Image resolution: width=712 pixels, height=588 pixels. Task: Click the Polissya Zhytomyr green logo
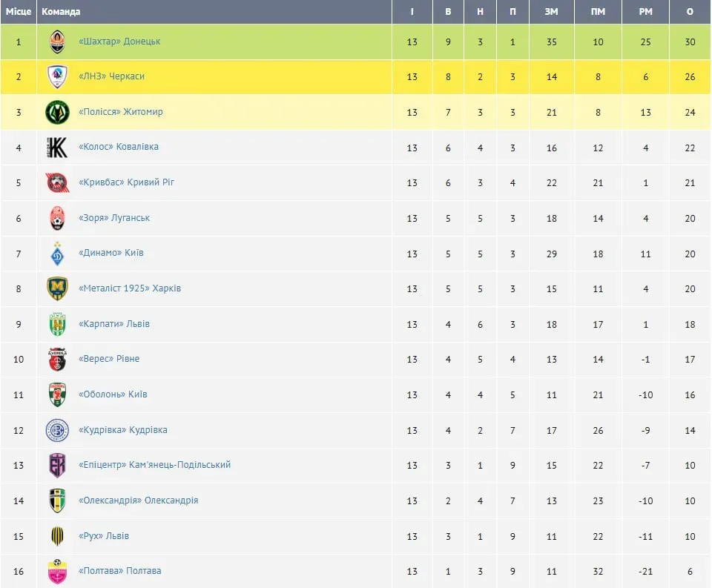(x=57, y=112)
